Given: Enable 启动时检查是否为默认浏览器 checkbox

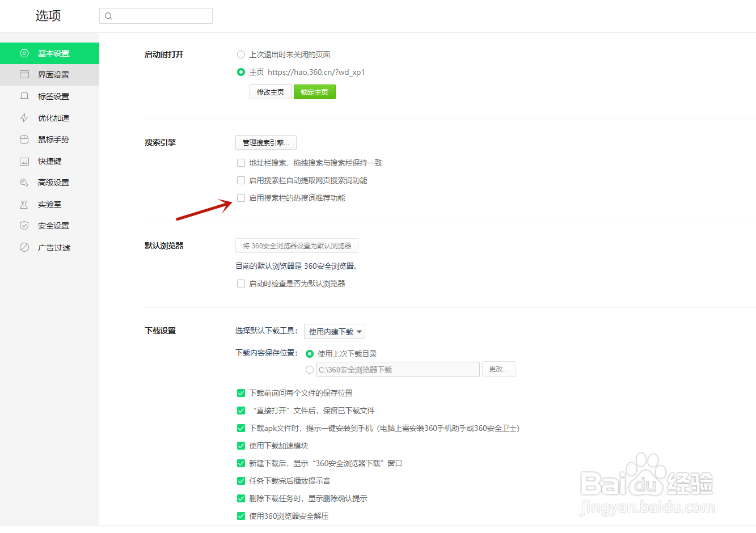Looking at the screenshot, I should point(241,284).
